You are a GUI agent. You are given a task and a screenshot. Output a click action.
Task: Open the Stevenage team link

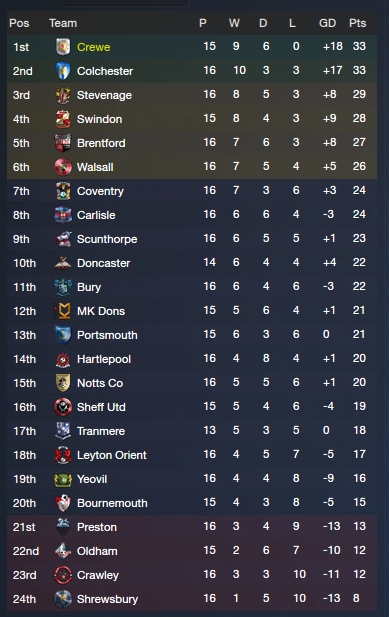coord(104,95)
